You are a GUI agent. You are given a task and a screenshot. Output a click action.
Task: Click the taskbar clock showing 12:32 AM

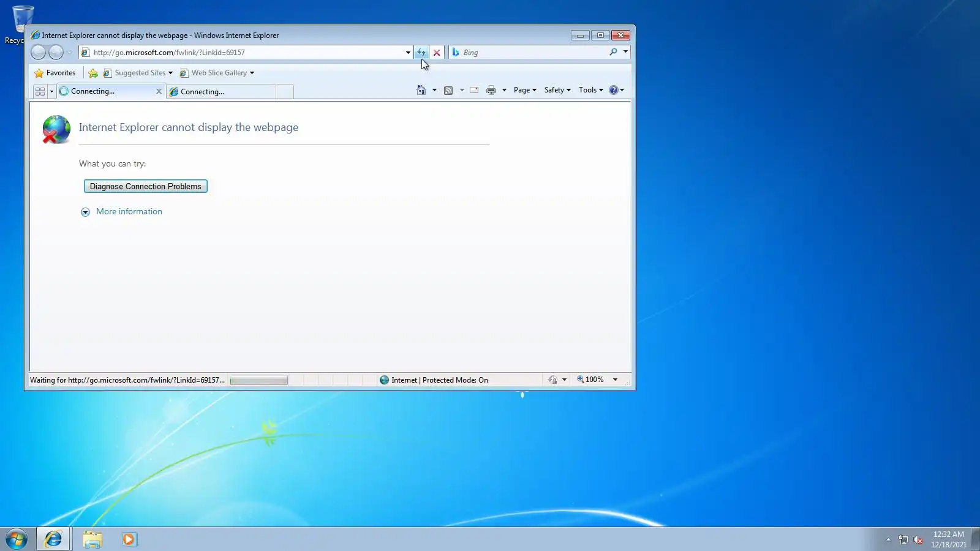click(949, 539)
